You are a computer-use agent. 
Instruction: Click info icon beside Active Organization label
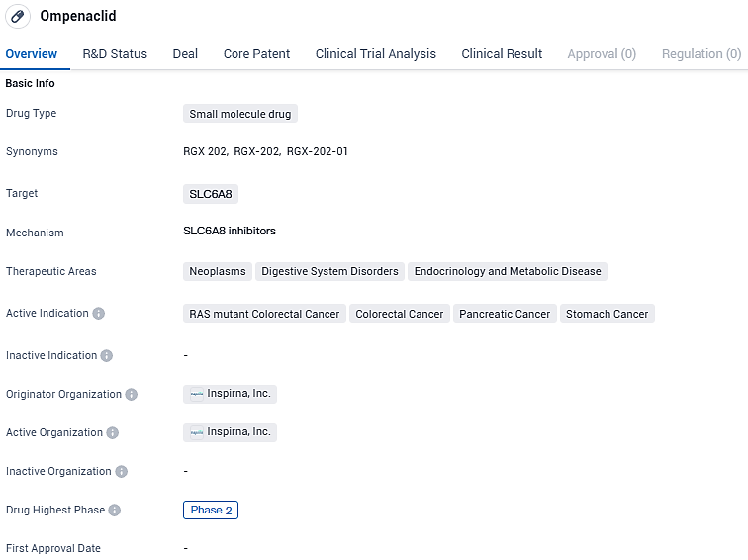tap(113, 433)
